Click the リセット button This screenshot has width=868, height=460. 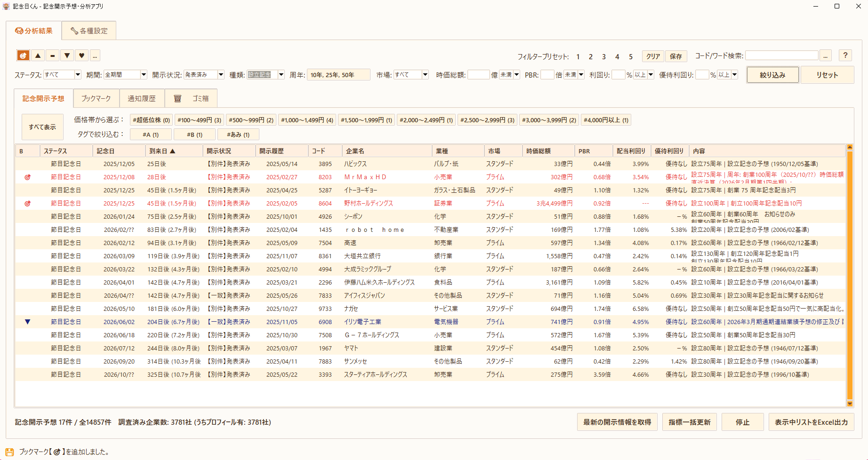[x=828, y=74]
